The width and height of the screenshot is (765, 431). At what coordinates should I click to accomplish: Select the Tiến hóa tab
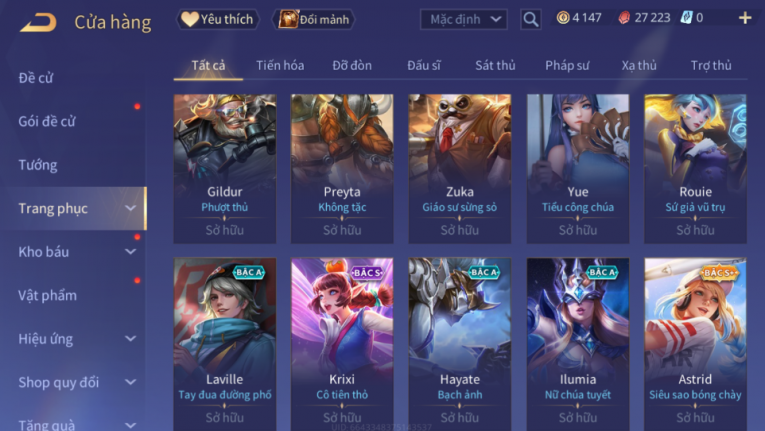coord(280,65)
